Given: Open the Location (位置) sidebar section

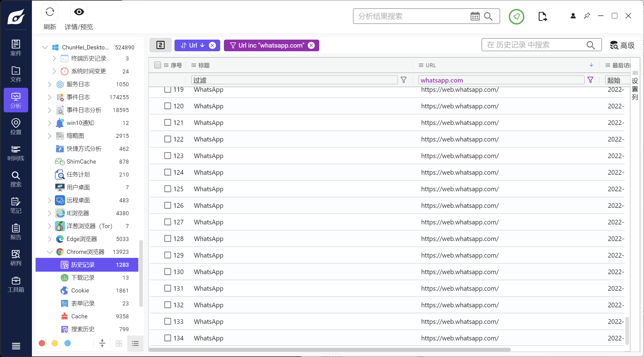Looking at the screenshot, I should point(16,126).
